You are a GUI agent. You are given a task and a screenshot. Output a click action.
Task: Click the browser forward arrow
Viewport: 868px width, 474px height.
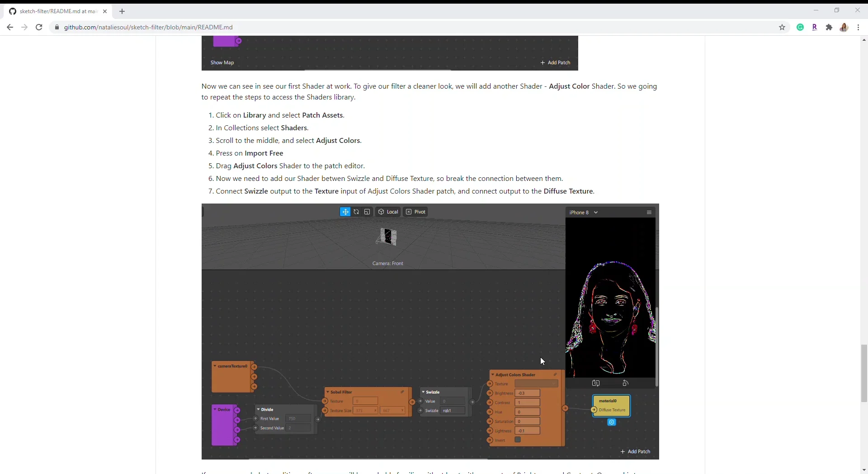tap(24, 27)
